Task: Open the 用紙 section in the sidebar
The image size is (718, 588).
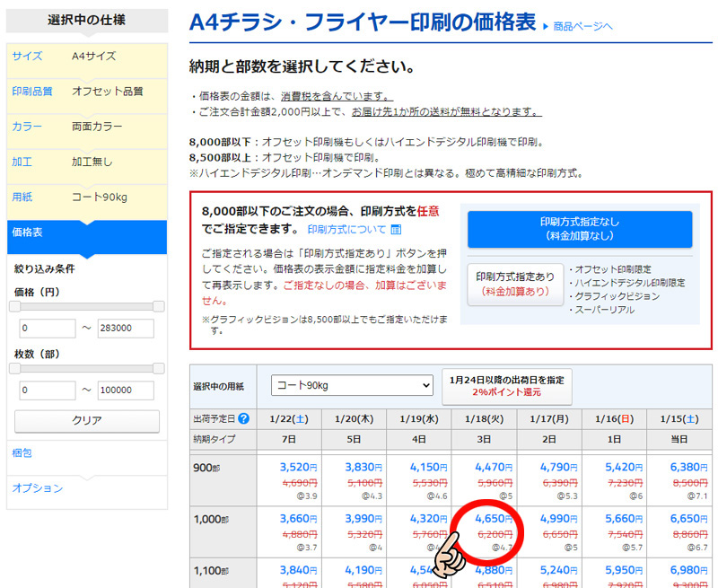Action: click(x=22, y=197)
